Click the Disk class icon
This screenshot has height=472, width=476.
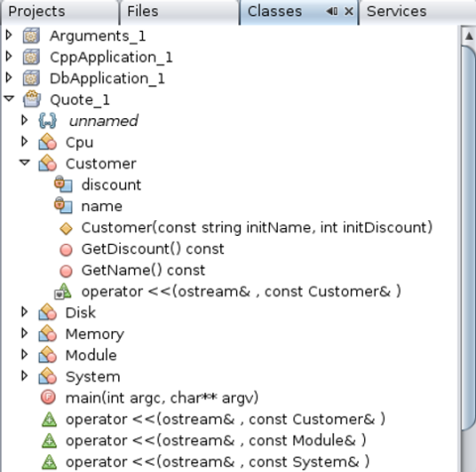click(x=48, y=312)
